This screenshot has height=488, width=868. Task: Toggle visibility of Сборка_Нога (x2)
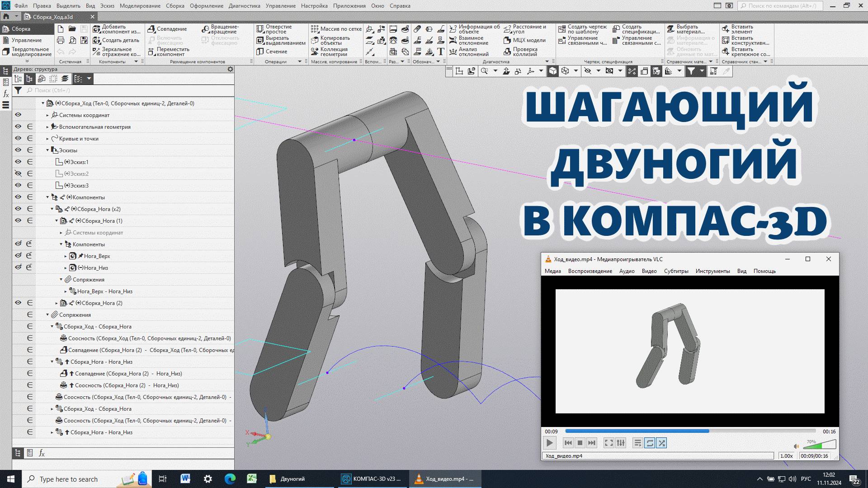18,209
